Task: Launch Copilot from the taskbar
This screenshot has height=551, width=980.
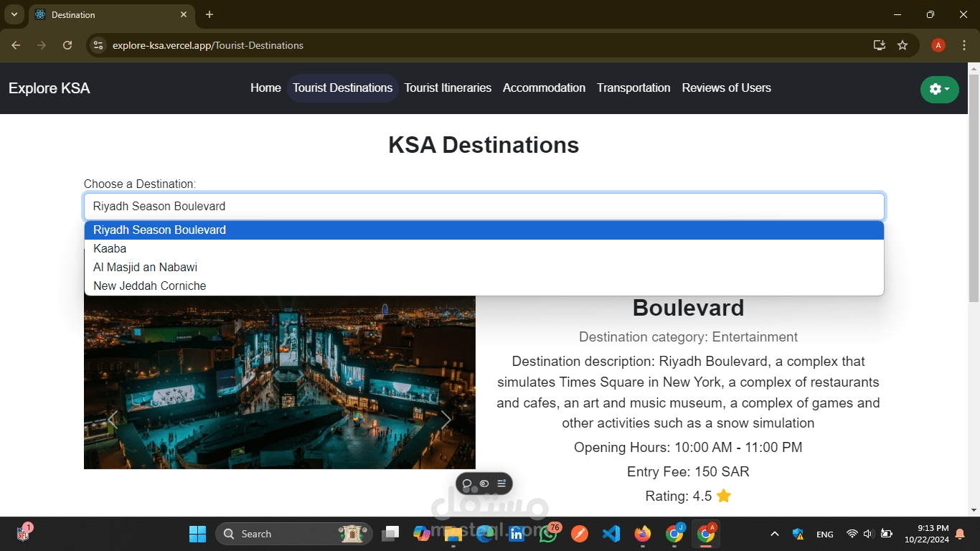Action: point(422,534)
